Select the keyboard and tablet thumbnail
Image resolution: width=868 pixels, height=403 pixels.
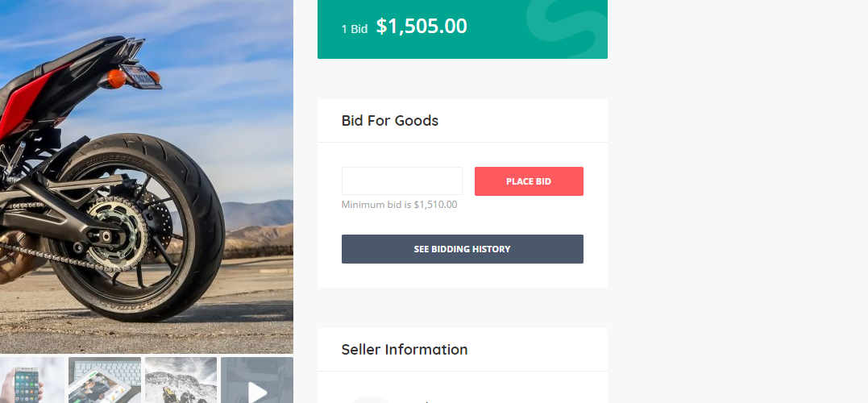[x=104, y=380]
